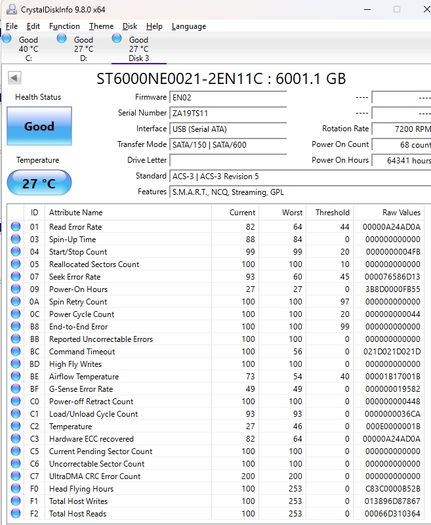This screenshot has height=525, width=431.
Task: Click the Spin-Up Time status icon
Action: tap(15, 239)
